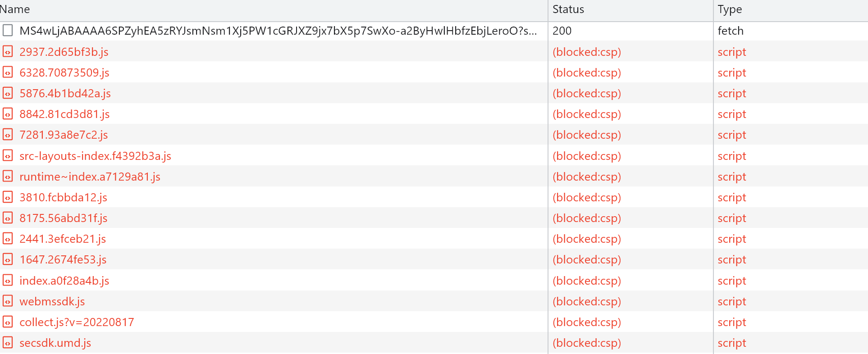The image size is (868, 354).
Task: Click the document icon of the fetch request
Action: tap(8, 31)
